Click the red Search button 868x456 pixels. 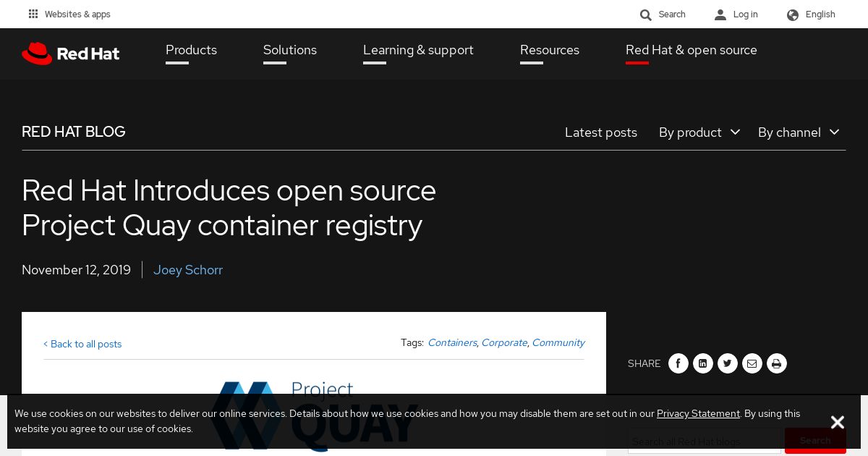pyautogui.click(x=815, y=441)
